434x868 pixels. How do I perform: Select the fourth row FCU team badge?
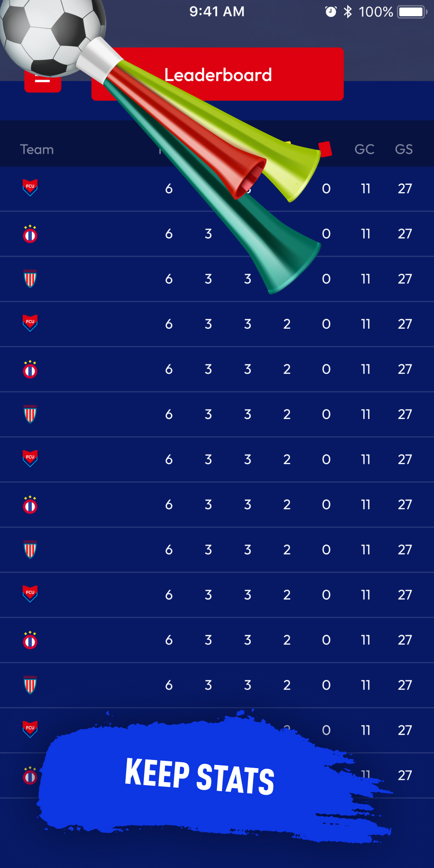[x=30, y=323]
